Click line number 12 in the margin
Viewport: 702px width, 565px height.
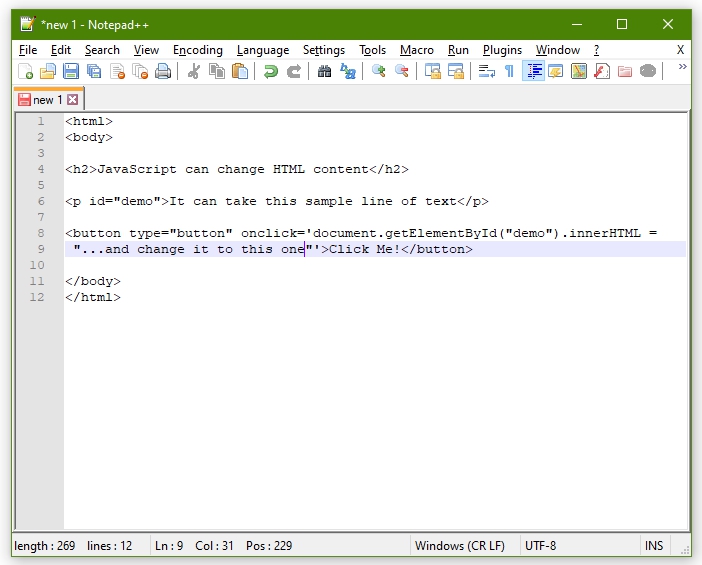[37, 297]
